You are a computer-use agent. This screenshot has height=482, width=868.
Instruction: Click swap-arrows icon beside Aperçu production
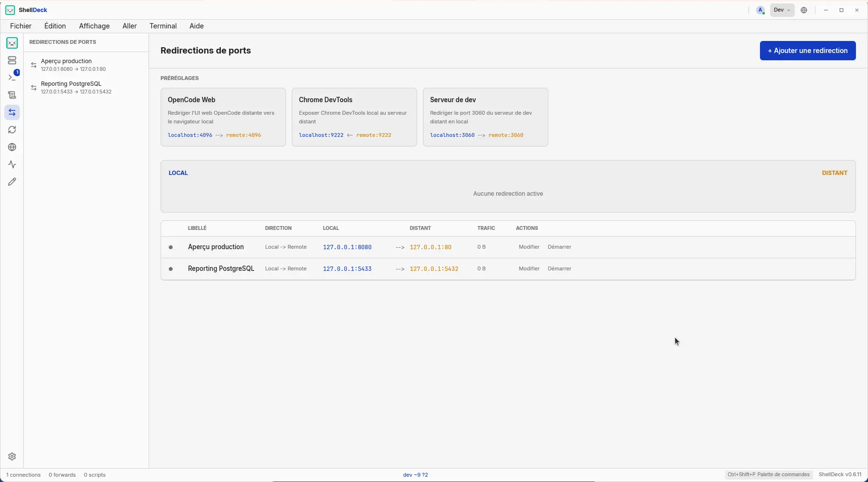pyautogui.click(x=34, y=65)
